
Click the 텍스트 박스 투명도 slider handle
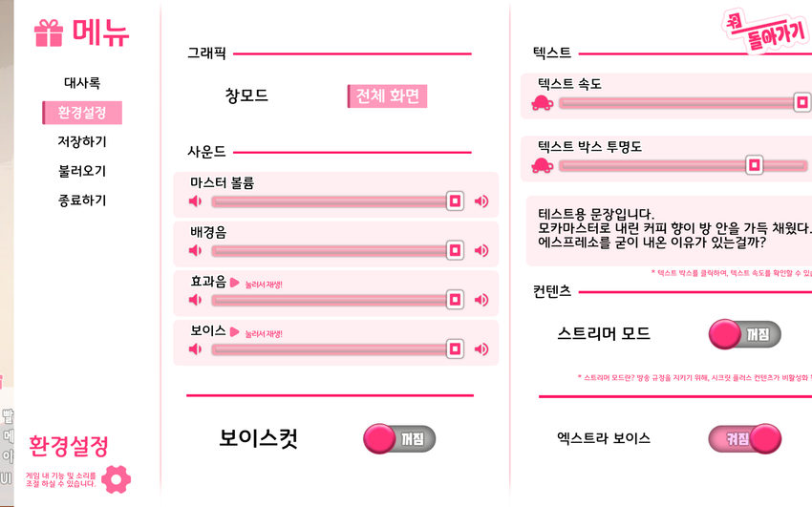coord(755,165)
